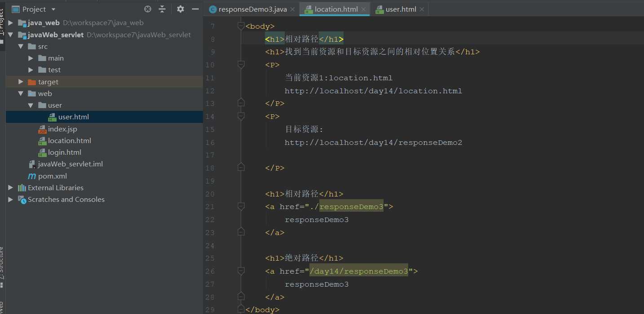This screenshot has width=644, height=314.
Task: Fold the anchor tag at line 21
Action: coord(241,207)
